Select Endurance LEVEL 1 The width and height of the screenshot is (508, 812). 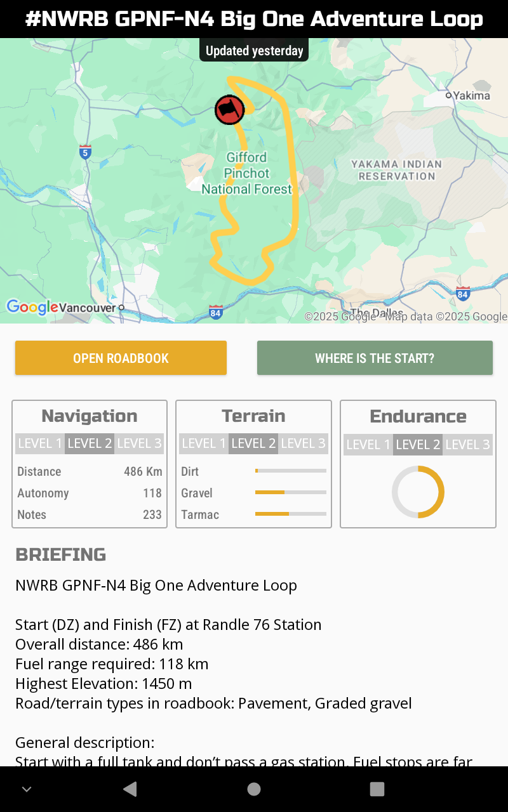click(x=368, y=445)
